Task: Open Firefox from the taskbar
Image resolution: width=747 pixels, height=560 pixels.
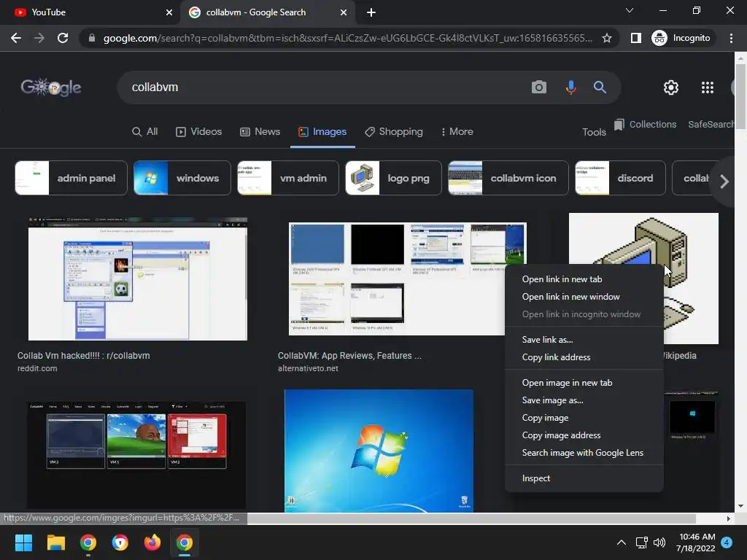Action: point(152,542)
